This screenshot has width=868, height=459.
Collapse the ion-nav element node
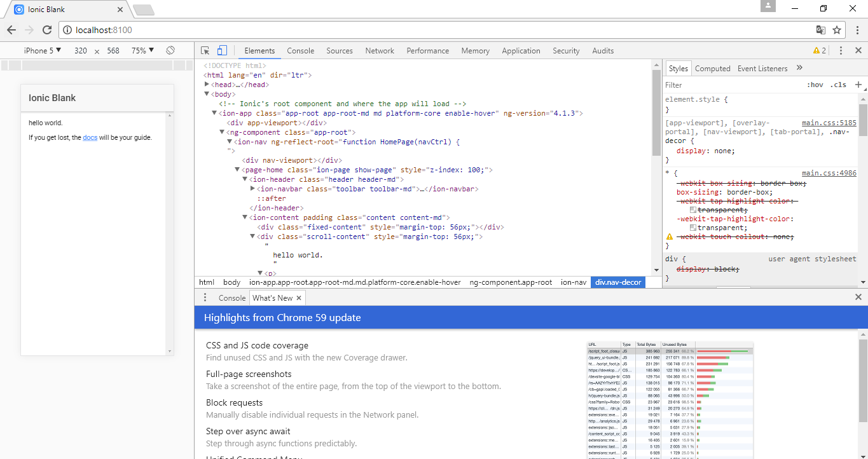click(x=230, y=142)
